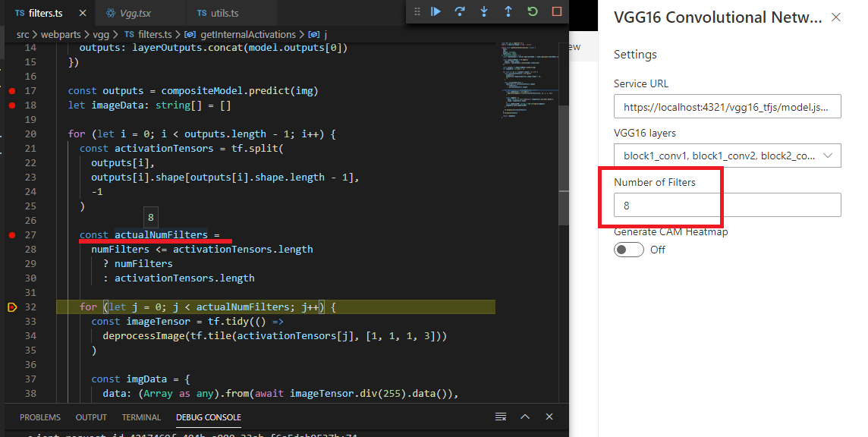Continue debugging with the play button
Viewport: 868px width, 437px height.
pos(436,11)
